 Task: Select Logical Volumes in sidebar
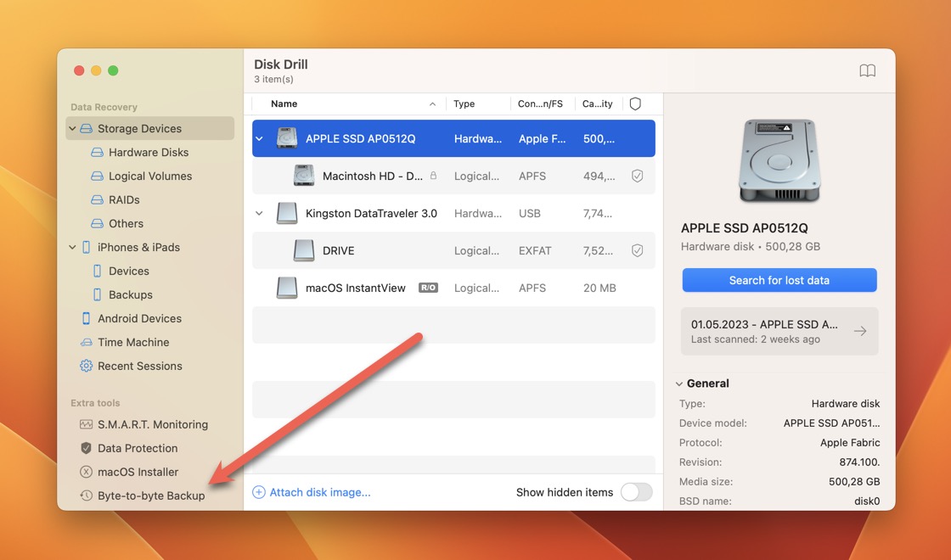coord(149,176)
